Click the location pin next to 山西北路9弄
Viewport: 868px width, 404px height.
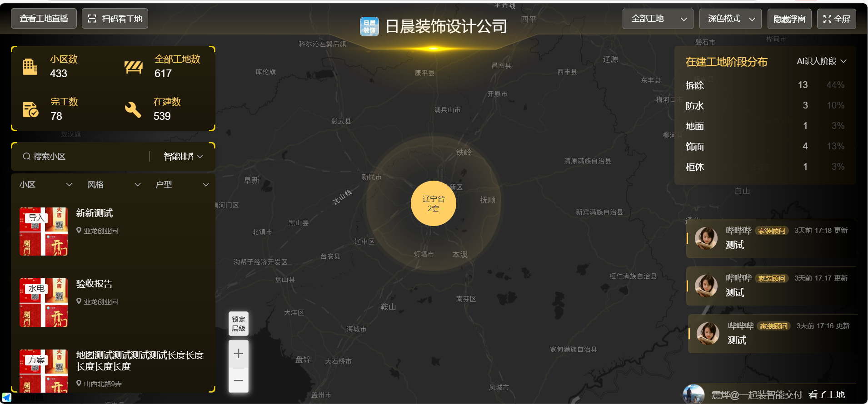point(79,383)
